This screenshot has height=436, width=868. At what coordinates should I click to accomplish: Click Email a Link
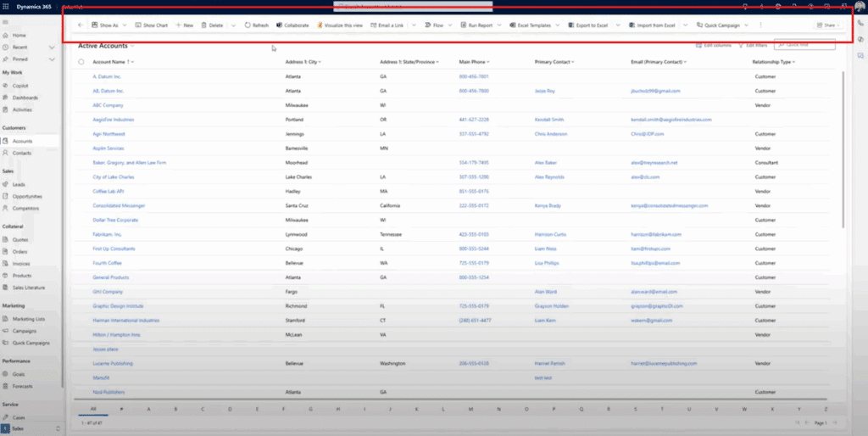pyautogui.click(x=387, y=25)
